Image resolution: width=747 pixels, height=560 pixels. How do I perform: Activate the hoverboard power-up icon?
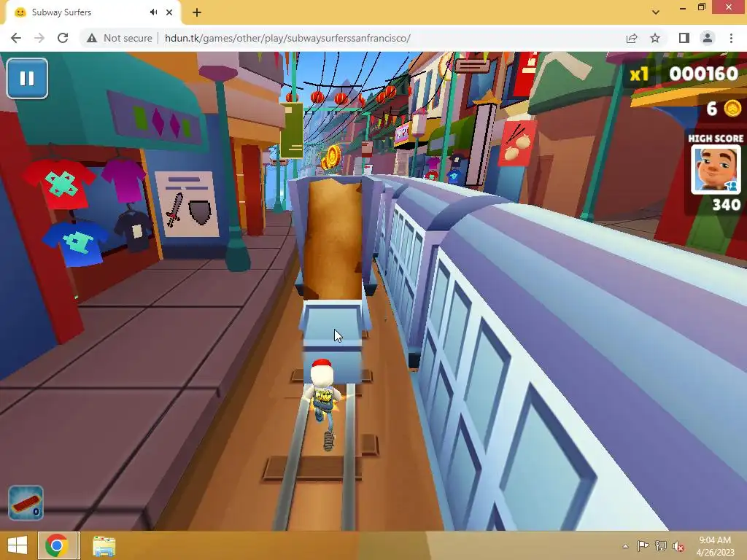pyautogui.click(x=26, y=502)
